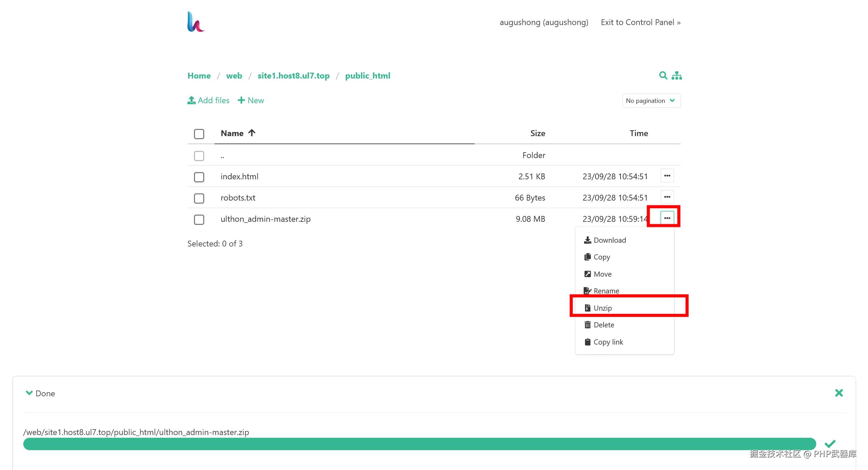Viewport: 868px width, 470px height.
Task: Toggle the select-all checkbox in header
Action: tap(199, 134)
